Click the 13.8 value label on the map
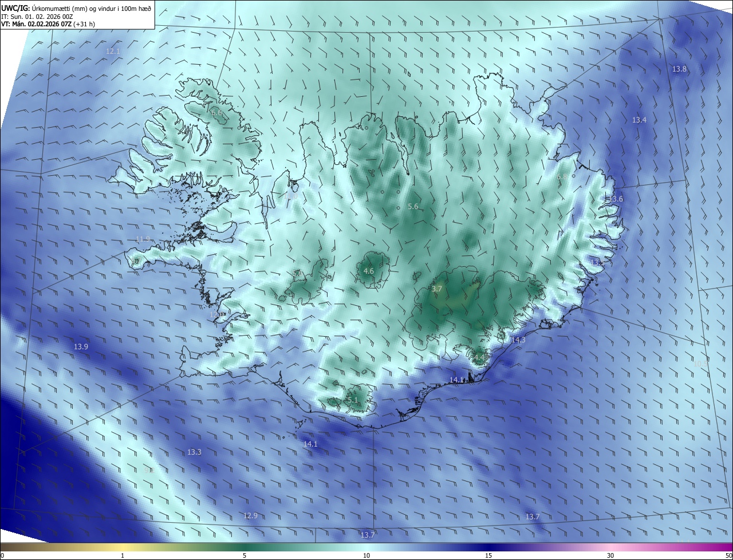 (679, 69)
